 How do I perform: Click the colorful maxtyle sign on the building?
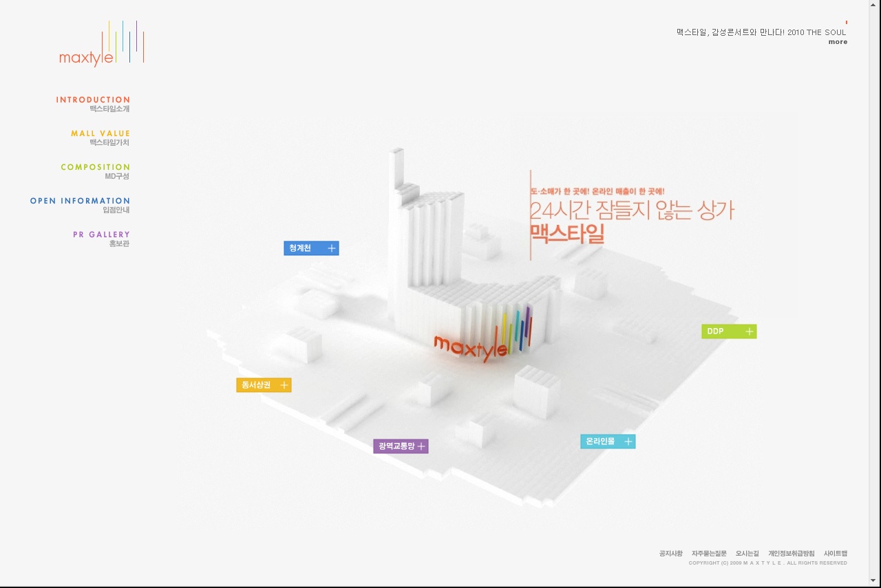point(483,335)
